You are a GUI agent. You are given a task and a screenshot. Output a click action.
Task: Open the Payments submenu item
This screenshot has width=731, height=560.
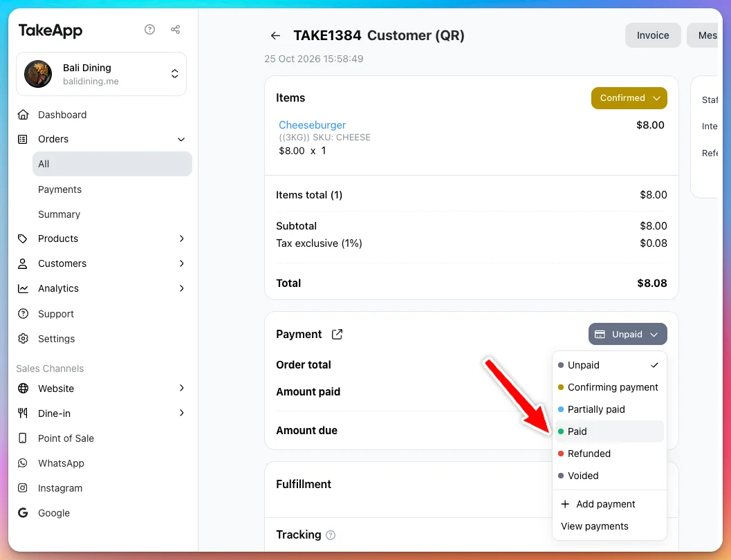(59, 189)
